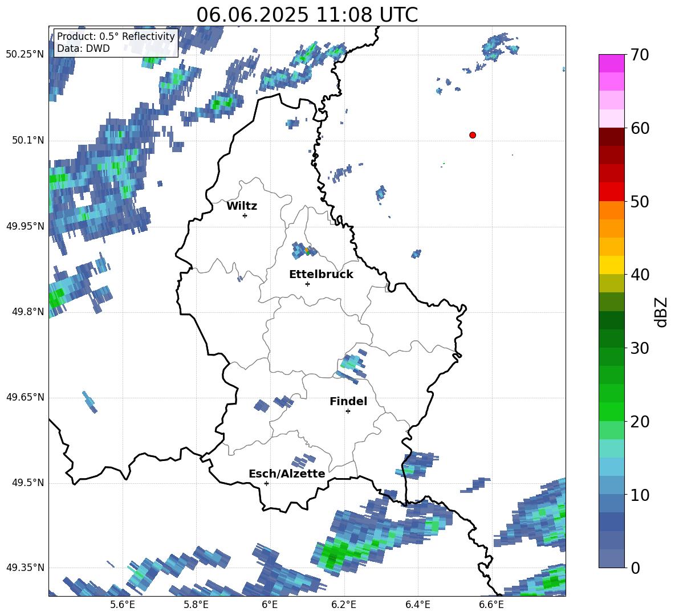Click the 60 value on colorbar

(640, 128)
